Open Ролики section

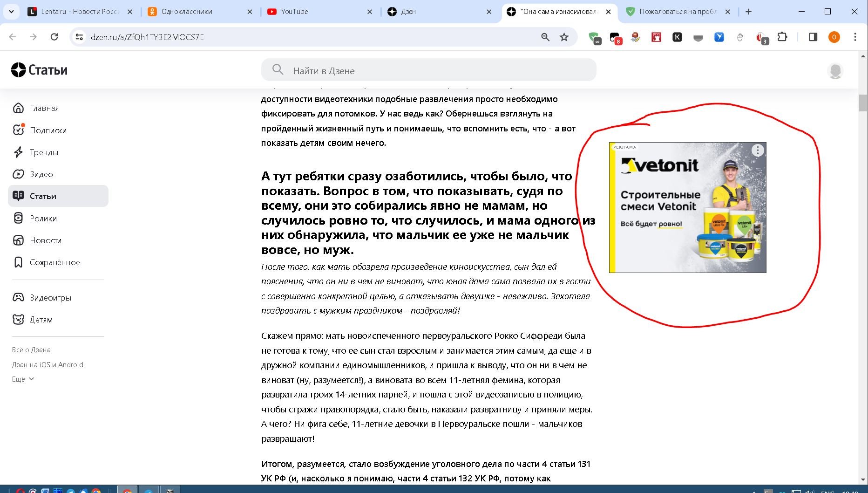tap(43, 219)
